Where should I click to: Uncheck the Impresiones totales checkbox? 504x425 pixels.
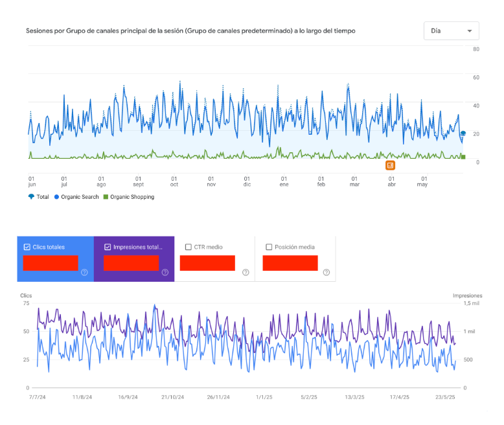[x=107, y=247]
